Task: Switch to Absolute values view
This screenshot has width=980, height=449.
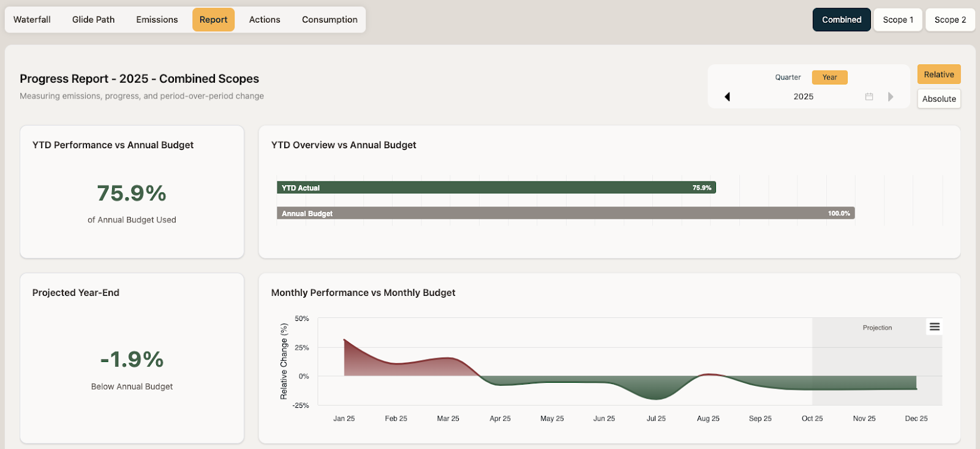Action: [938, 99]
